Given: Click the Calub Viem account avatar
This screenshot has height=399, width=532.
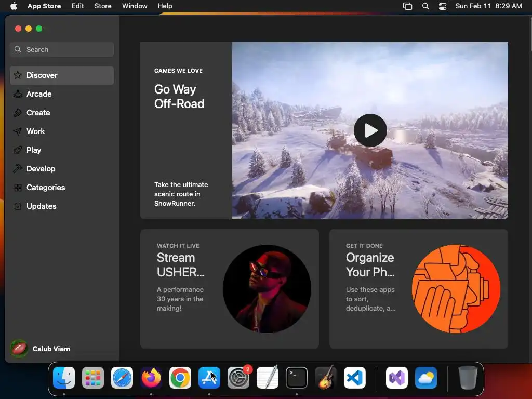Looking at the screenshot, I should (19, 349).
